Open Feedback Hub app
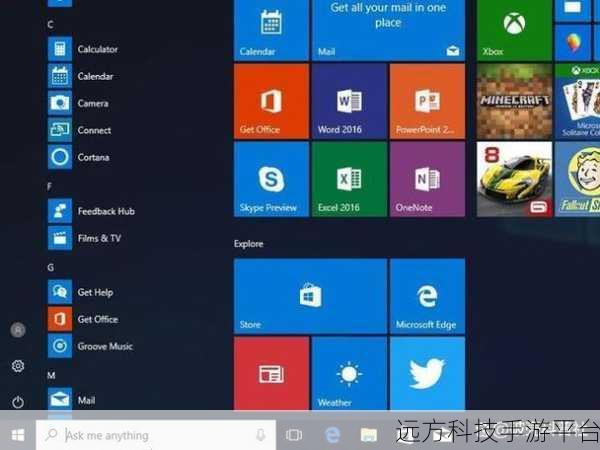Screen dimensions: 600x450 pos(91,211)
